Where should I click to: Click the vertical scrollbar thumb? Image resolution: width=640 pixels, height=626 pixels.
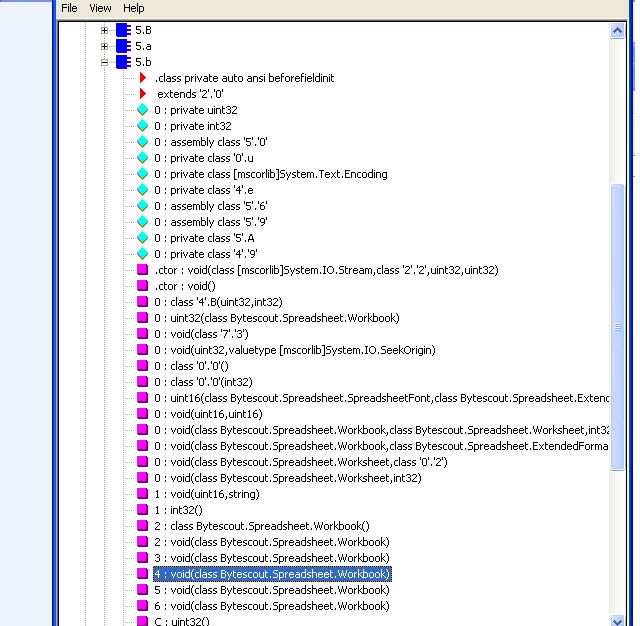[617, 327]
